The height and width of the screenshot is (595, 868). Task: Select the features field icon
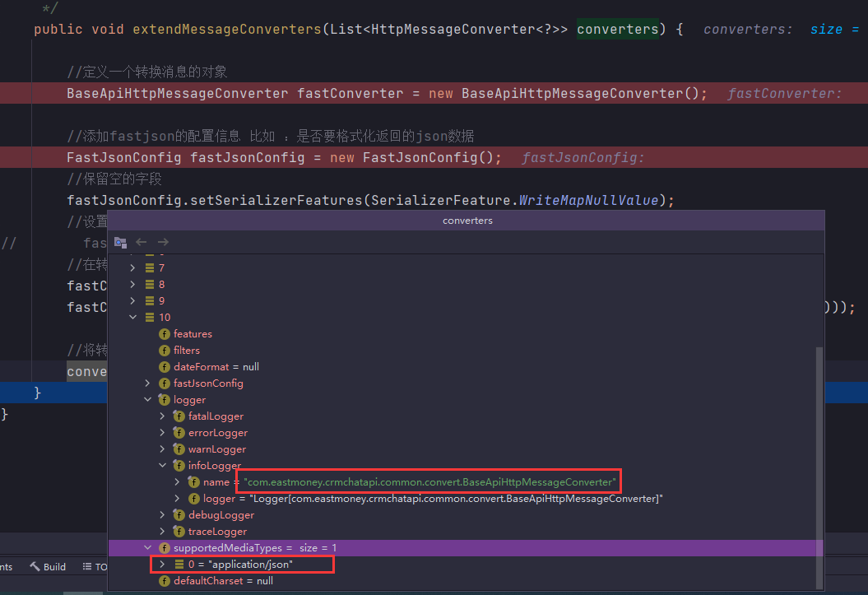click(164, 333)
